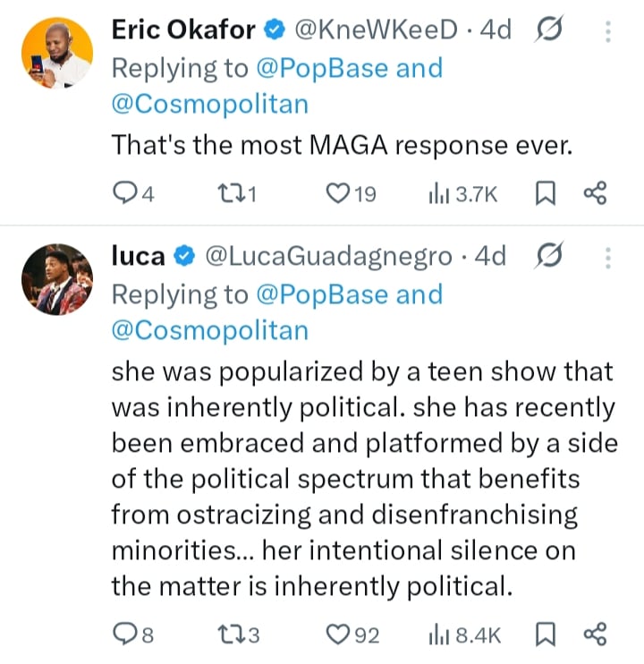Share Eric Okafor's tweet
The height and width of the screenshot is (664, 644).
coord(595,193)
